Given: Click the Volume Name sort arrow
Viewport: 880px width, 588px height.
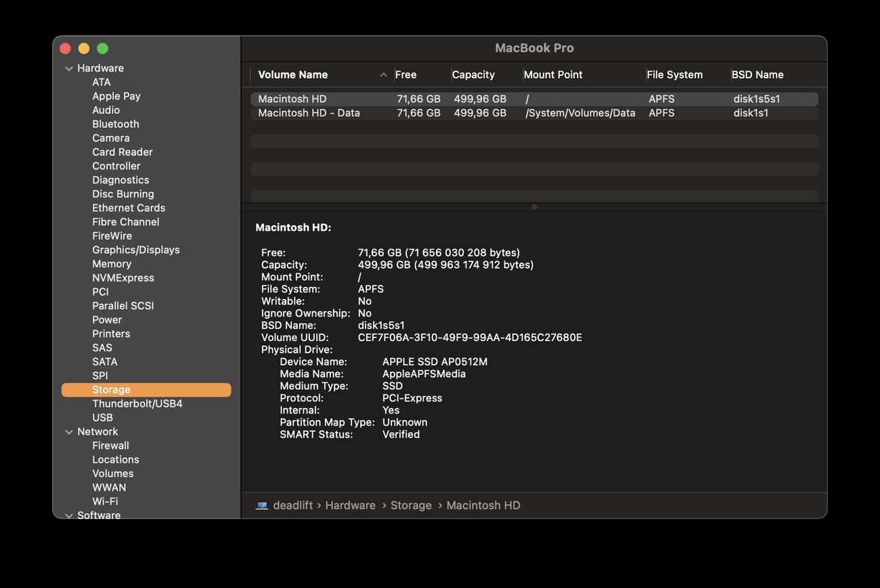Looking at the screenshot, I should click(383, 75).
